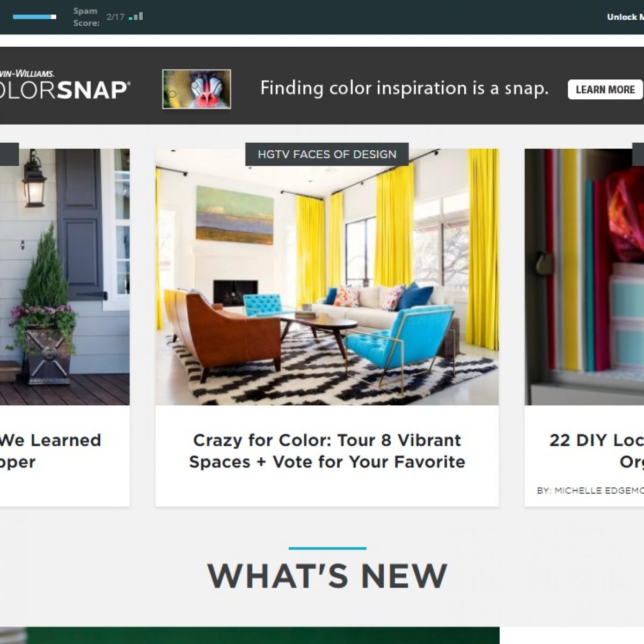The height and width of the screenshot is (644, 644).
Task: Click the LEARN MORE button in ad
Action: point(605,90)
